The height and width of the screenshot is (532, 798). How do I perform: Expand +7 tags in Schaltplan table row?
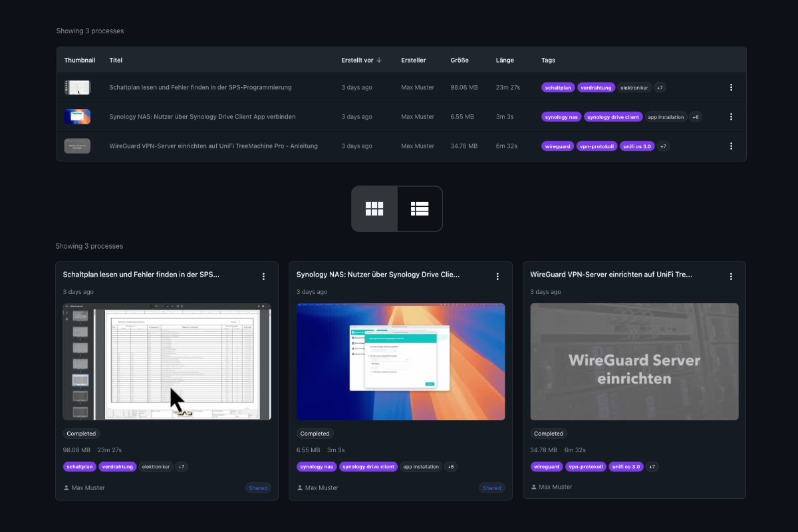pyautogui.click(x=660, y=87)
